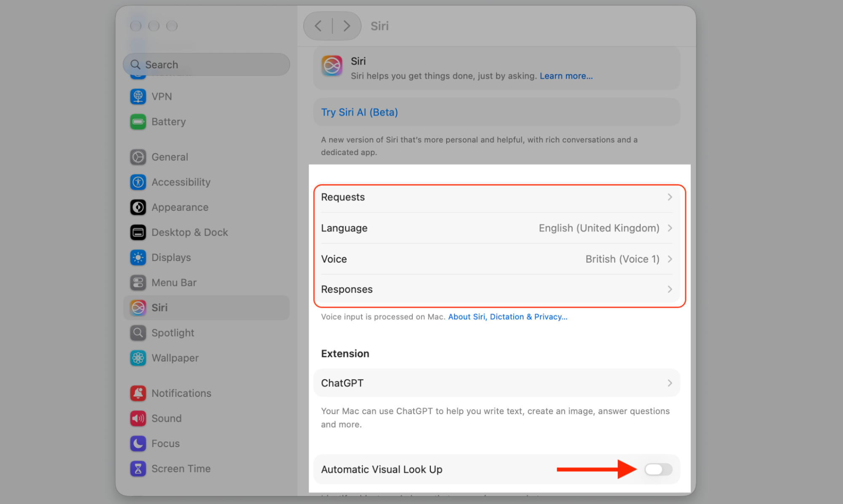
Task: Select Notifications in the sidebar list
Action: pyautogui.click(x=206, y=393)
